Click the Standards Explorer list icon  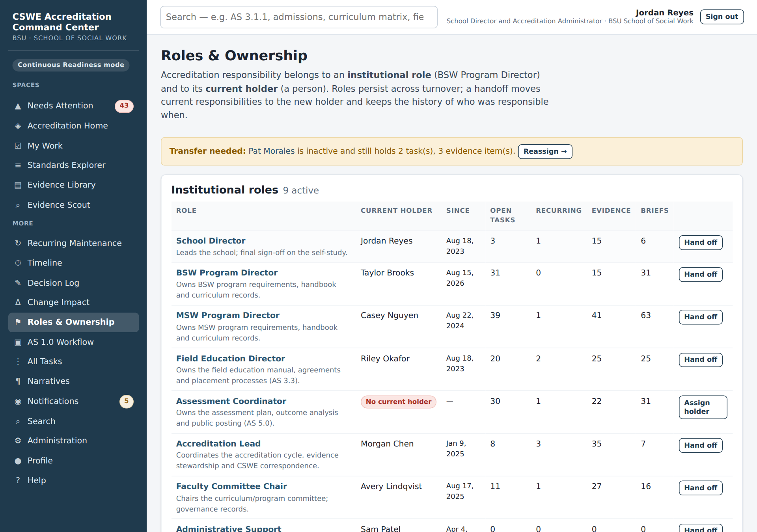tap(18, 166)
